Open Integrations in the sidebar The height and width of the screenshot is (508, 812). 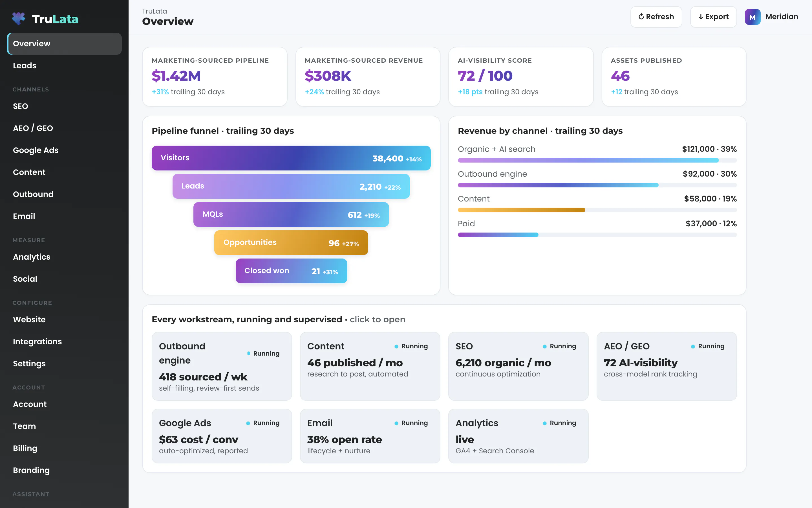click(x=64, y=342)
